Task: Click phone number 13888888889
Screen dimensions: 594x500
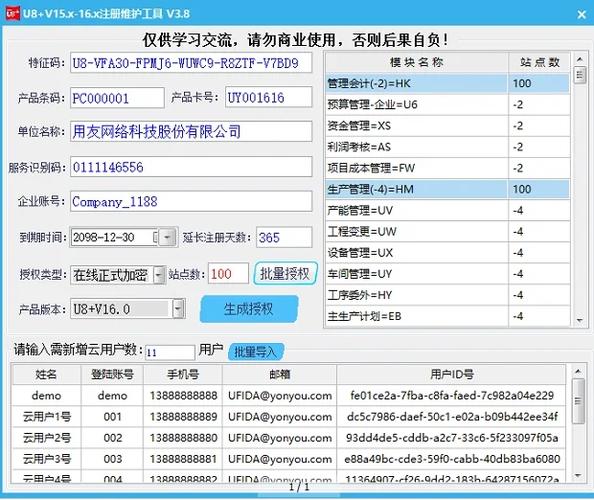Action: pyautogui.click(x=183, y=417)
